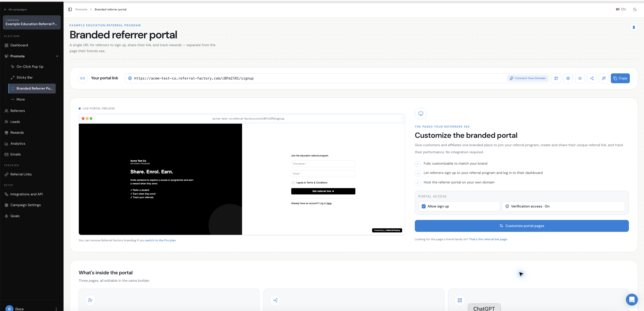Click Get referral link button in preview
The height and width of the screenshot is (311, 644).
click(323, 191)
